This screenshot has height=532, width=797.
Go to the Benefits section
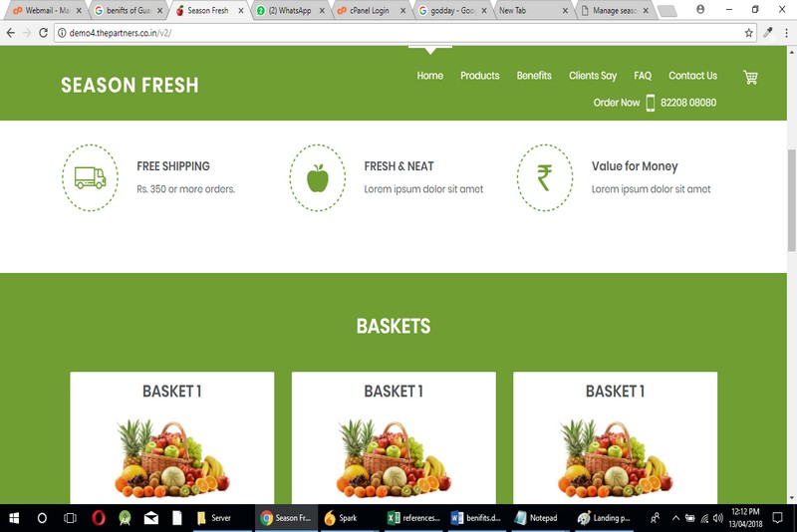[534, 76]
